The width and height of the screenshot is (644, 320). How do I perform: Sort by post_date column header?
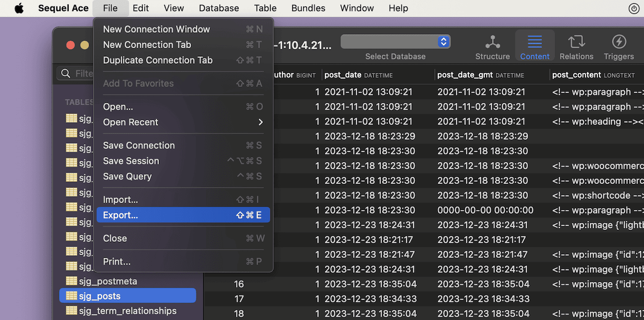tap(377, 75)
